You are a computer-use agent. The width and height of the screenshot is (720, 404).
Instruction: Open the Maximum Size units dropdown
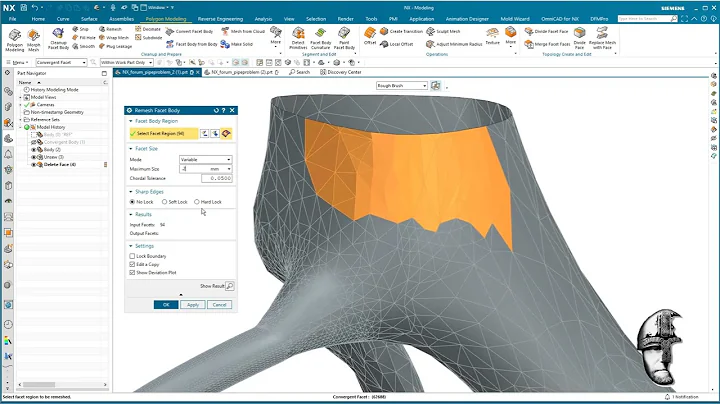[229, 169]
